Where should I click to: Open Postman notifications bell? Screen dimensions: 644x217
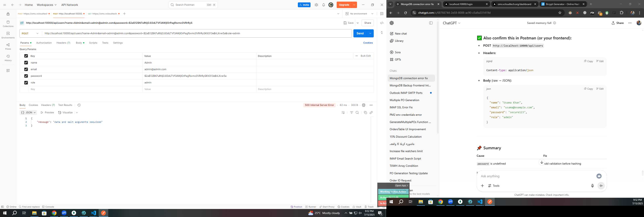pos(323,5)
